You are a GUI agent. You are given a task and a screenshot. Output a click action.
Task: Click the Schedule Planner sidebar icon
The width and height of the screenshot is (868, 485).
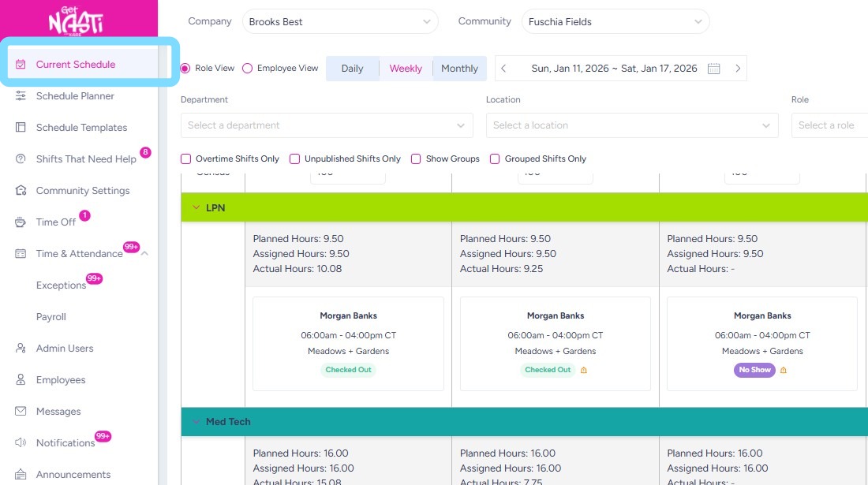click(x=21, y=96)
